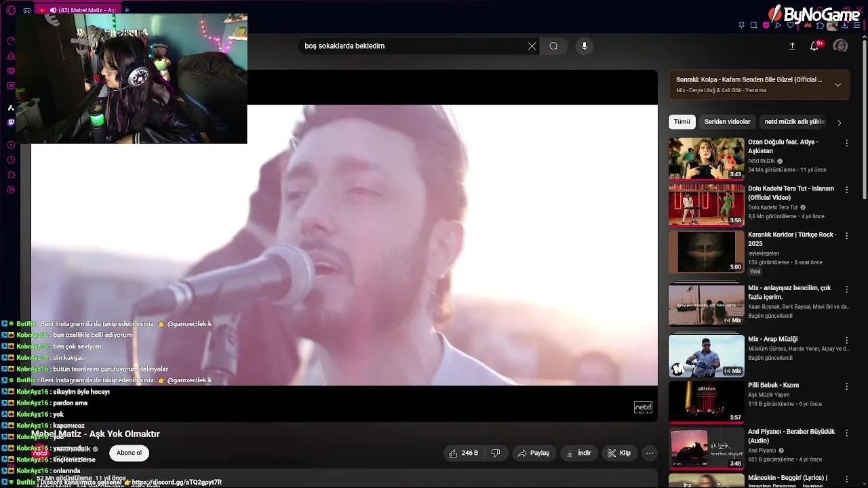868x488 pixels.
Task: Clear the search text with X
Action: [x=532, y=46]
